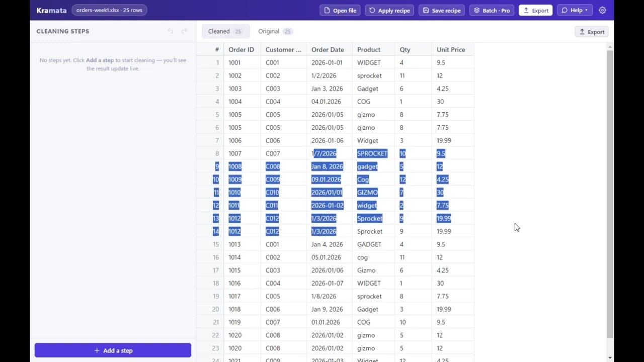Click the Unit Price column header
Image resolution: width=644 pixels, height=362 pixels.
[452, 49]
